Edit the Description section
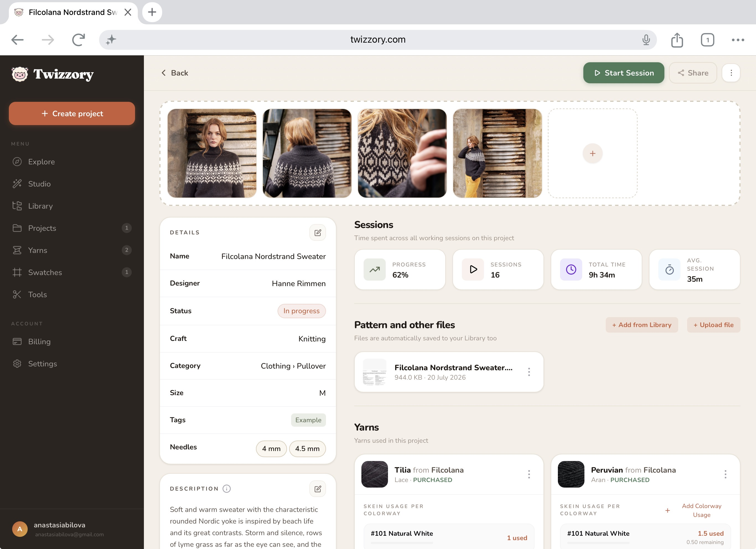This screenshot has width=756, height=549. click(318, 489)
